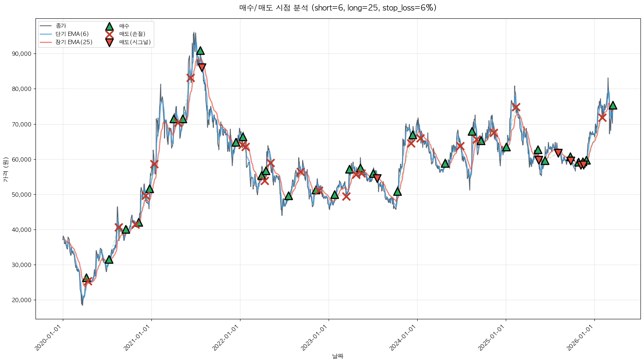The height and width of the screenshot is (363, 644).
Task: Click the 날짜 x-axis label
Action: pyautogui.click(x=338, y=356)
